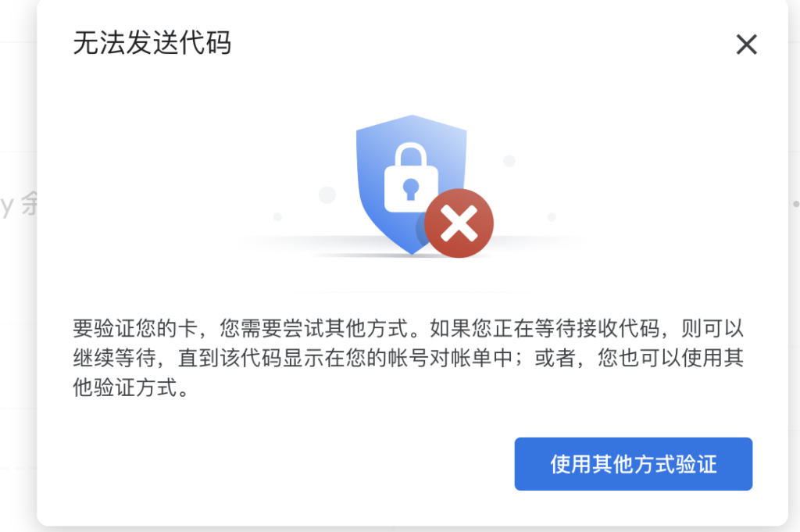Viewport: 800px width, 532px height.
Task: Click the small gray dot at the far left of the illustration
Action: coord(277,216)
